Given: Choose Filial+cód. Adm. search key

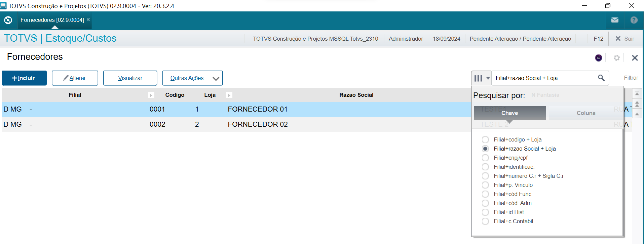Looking at the screenshot, I should [x=485, y=203].
